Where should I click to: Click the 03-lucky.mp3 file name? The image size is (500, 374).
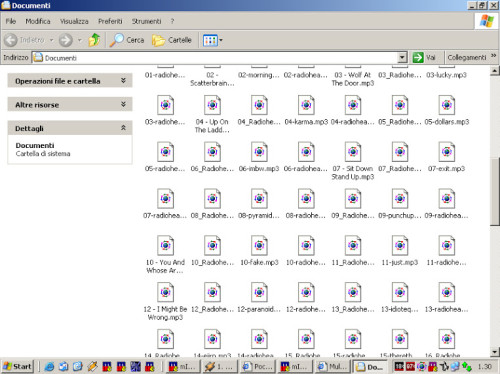point(447,75)
